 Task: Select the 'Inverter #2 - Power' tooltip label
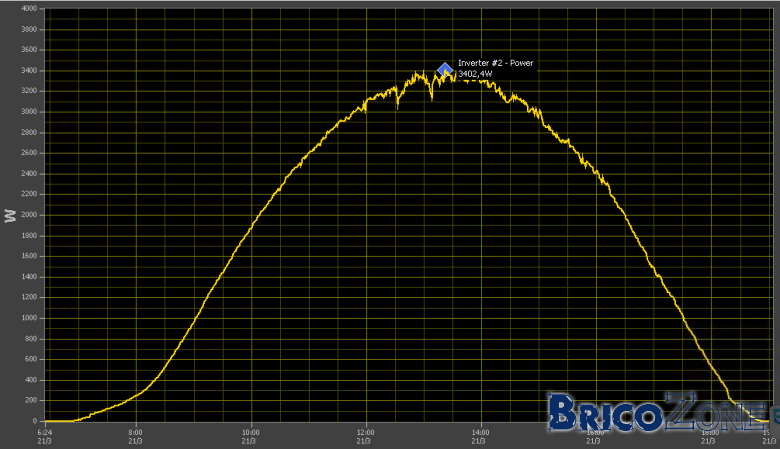[x=495, y=63]
